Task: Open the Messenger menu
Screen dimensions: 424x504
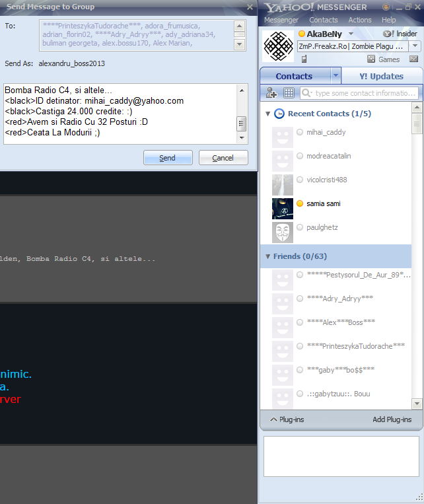Action: 281,20
